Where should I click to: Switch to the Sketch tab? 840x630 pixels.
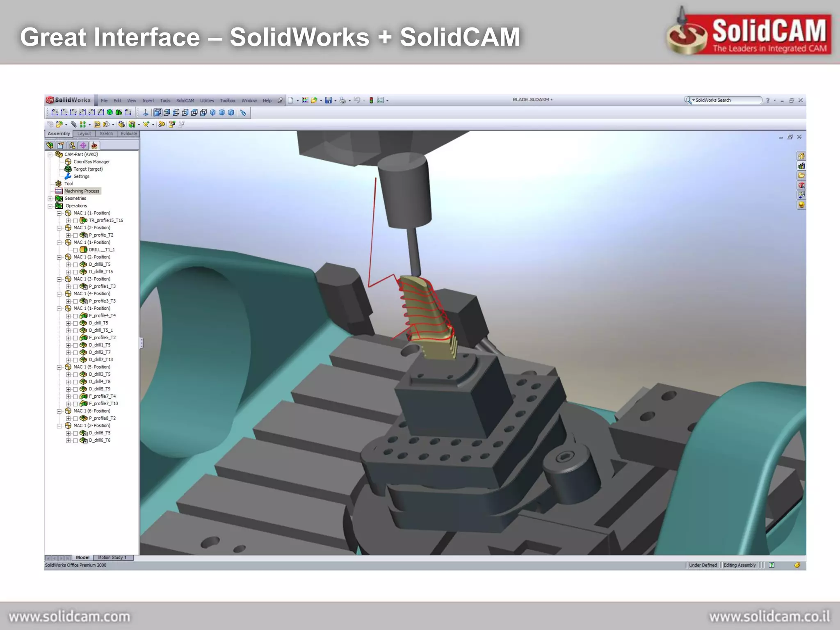(x=106, y=134)
